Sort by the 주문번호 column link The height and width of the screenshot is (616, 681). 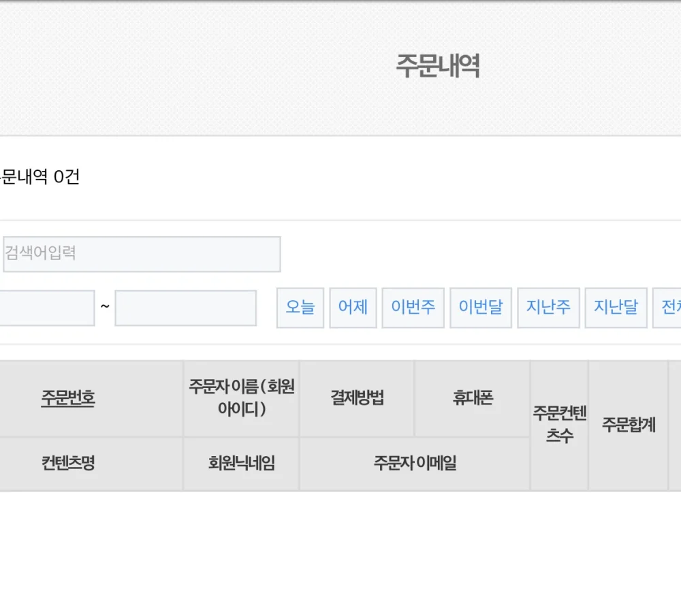(x=68, y=398)
